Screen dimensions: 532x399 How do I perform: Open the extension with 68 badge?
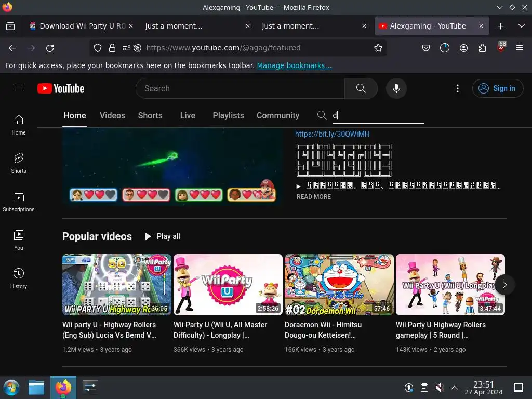click(x=501, y=47)
